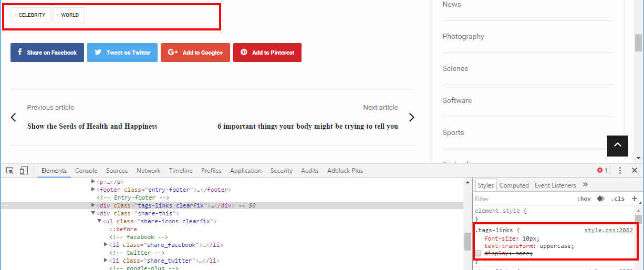Click the scroll-to-top arrow button

[x=618, y=146]
